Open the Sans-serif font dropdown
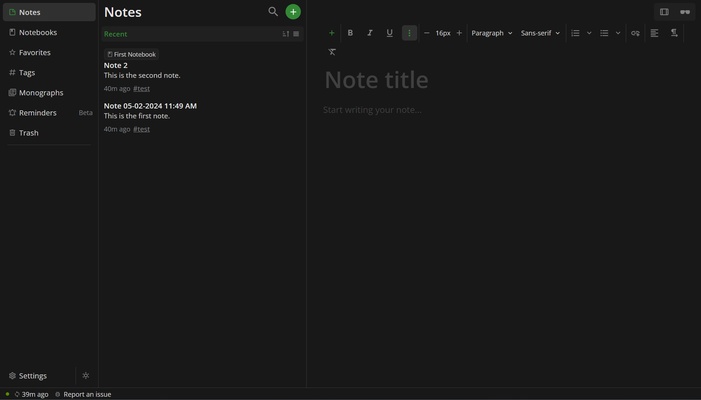Image resolution: width=701 pixels, height=400 pixels. click(541, 33)
